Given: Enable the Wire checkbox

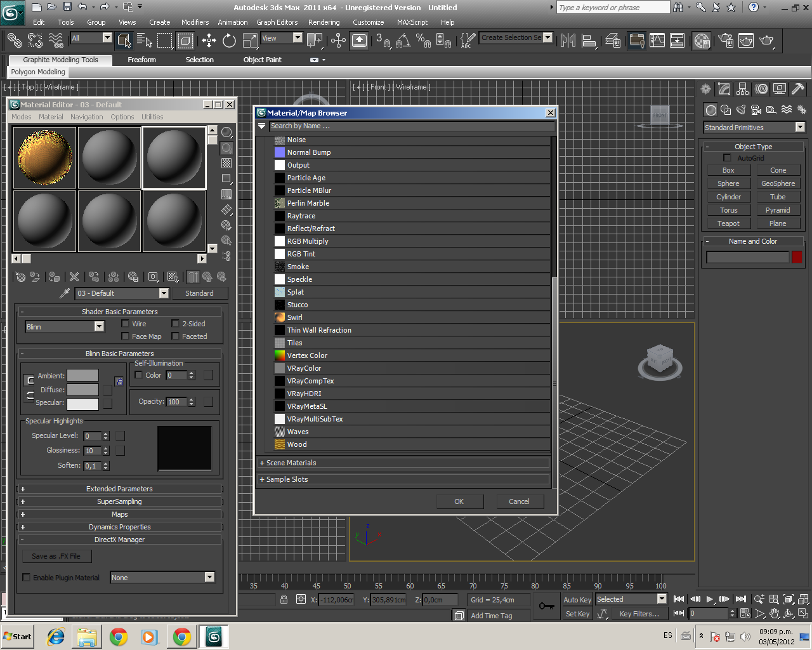Looking at the screenshot, I should coord(126,324).
